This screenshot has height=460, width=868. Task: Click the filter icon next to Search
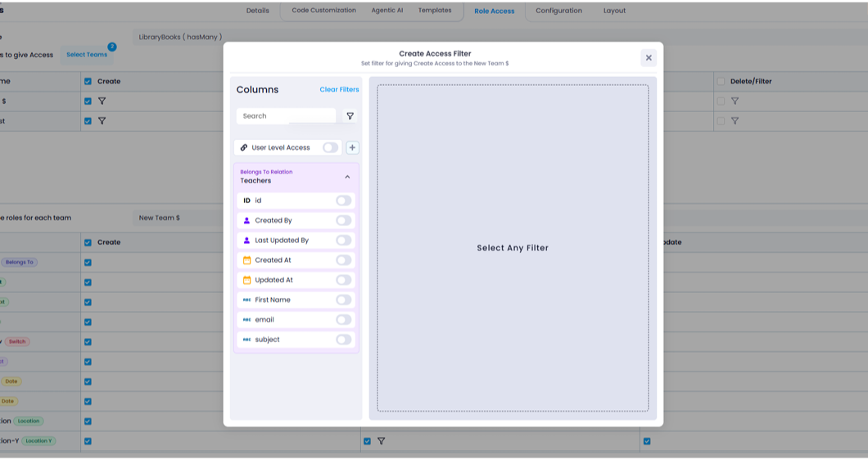350,115
